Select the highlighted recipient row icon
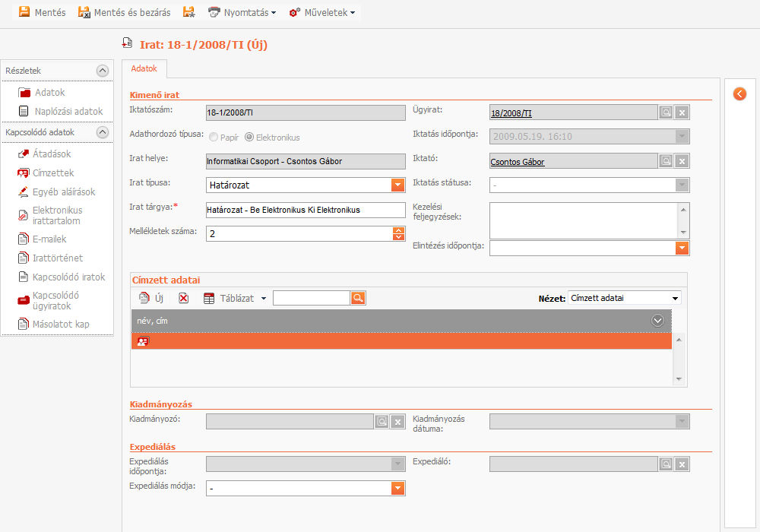Viewport: 760px width, 532px height. click(x=143, y=341)
